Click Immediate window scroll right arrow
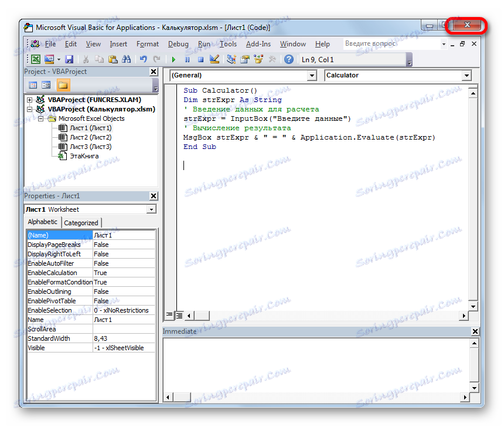The width and height of the screenshot is (504, 427). tap(465, 398)
